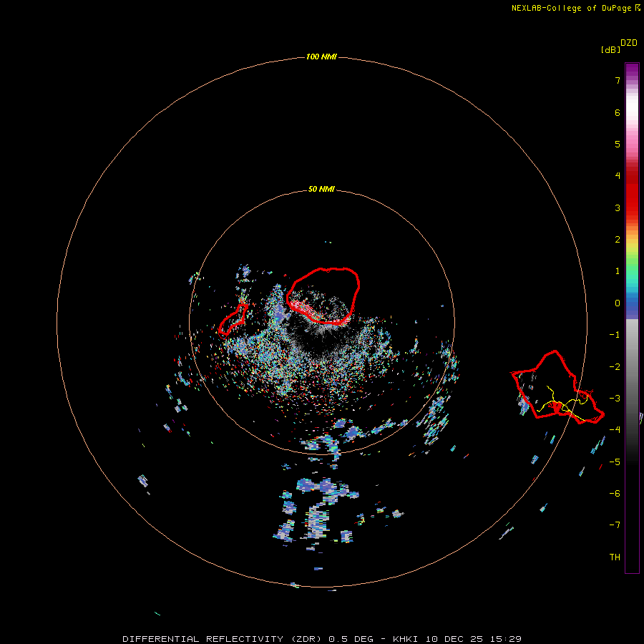Click the 5 value on color scale
Screen dimensions: 644x644
click(618, 144)
